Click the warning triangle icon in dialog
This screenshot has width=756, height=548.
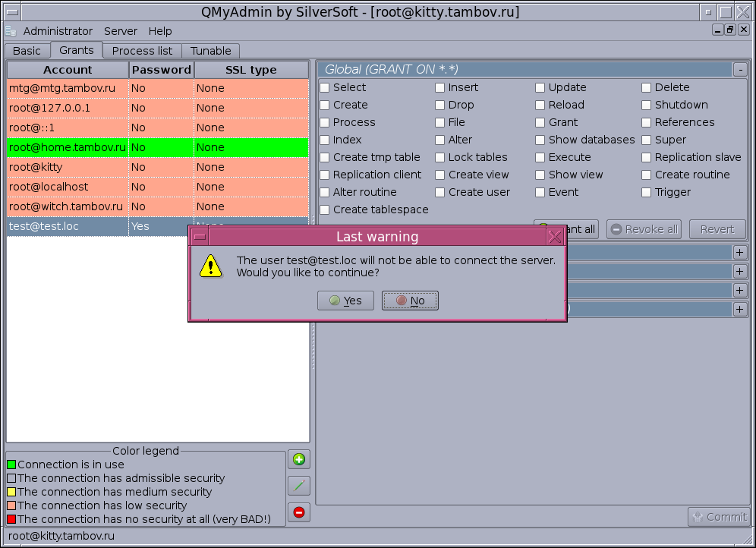pos(210,266)
